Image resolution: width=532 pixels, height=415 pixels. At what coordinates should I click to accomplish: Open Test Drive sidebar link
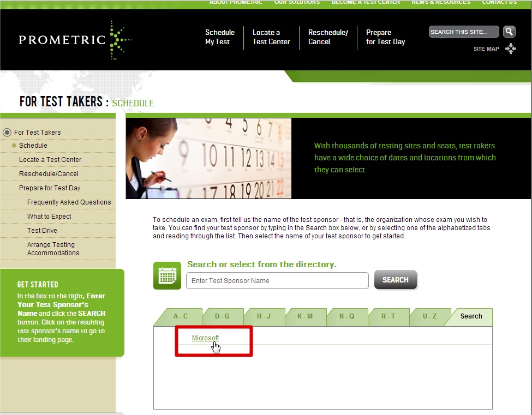coord(42,231)
